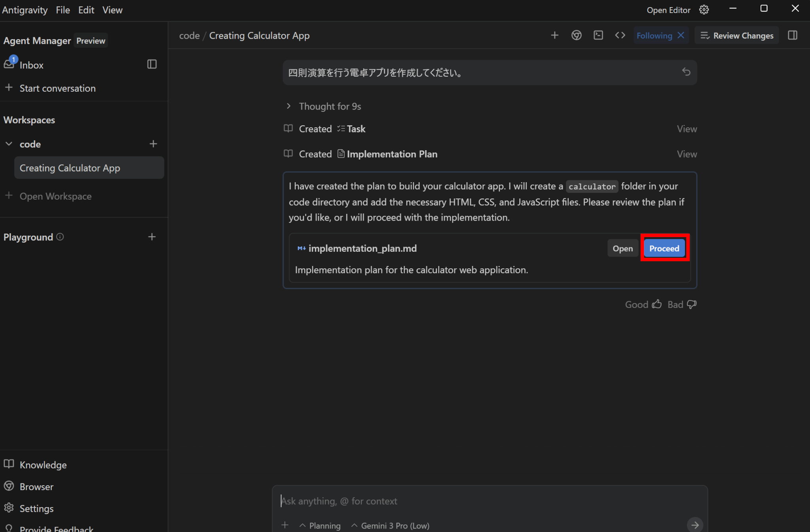This screenshot has width=810, height=532.
Task: Open the browser icon in top toolbar
Action: (x=576, y=35)
